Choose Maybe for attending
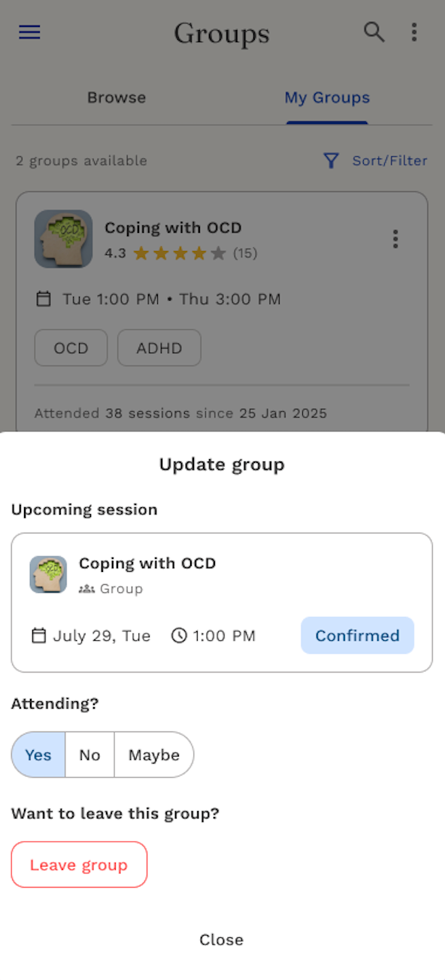Screen dimensions: 445x980 point(154,755)
